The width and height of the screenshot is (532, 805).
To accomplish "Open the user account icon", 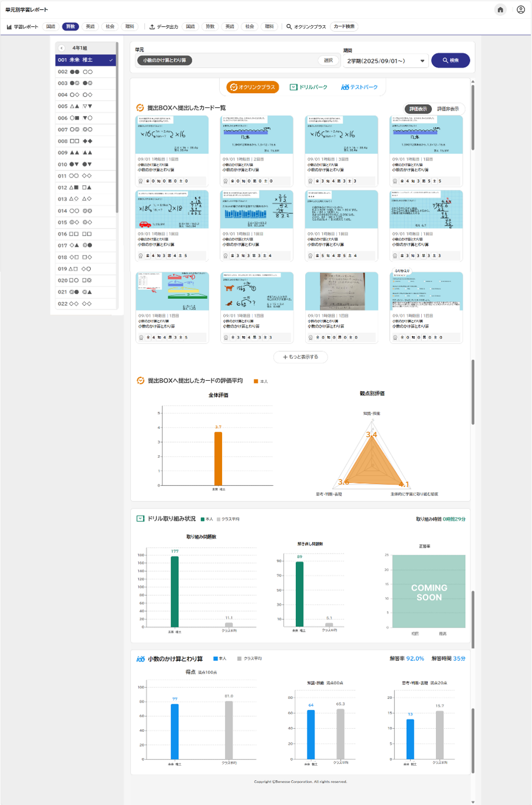I will (x=520, y=10).
